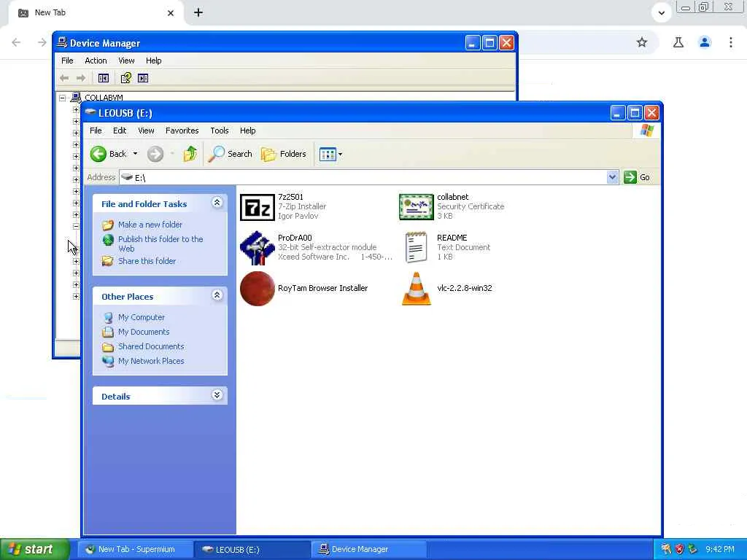
Task: Click Device Manager Forward arrow toolbar icon
Action: click(81, 78)
